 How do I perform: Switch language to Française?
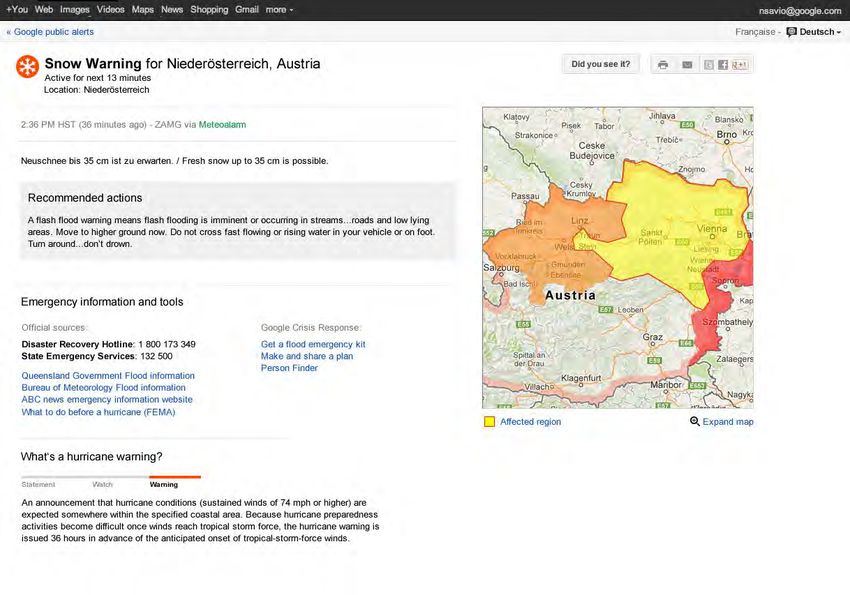[755, 32]
